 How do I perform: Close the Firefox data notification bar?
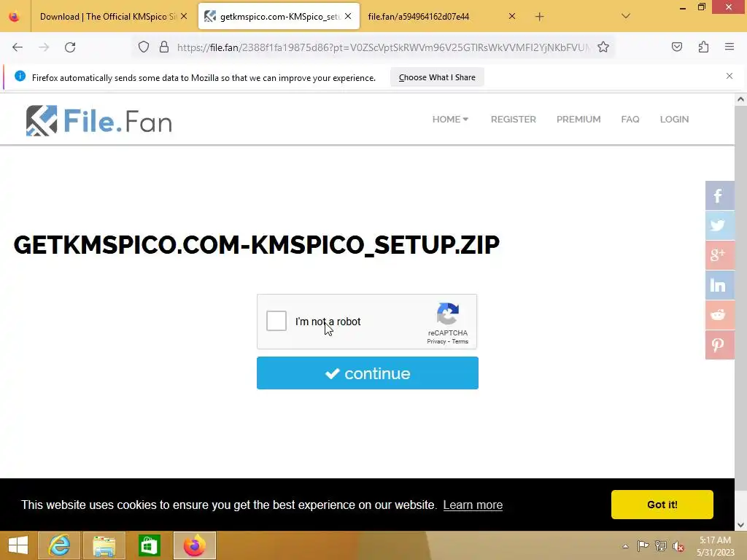(x=729, y=76)
